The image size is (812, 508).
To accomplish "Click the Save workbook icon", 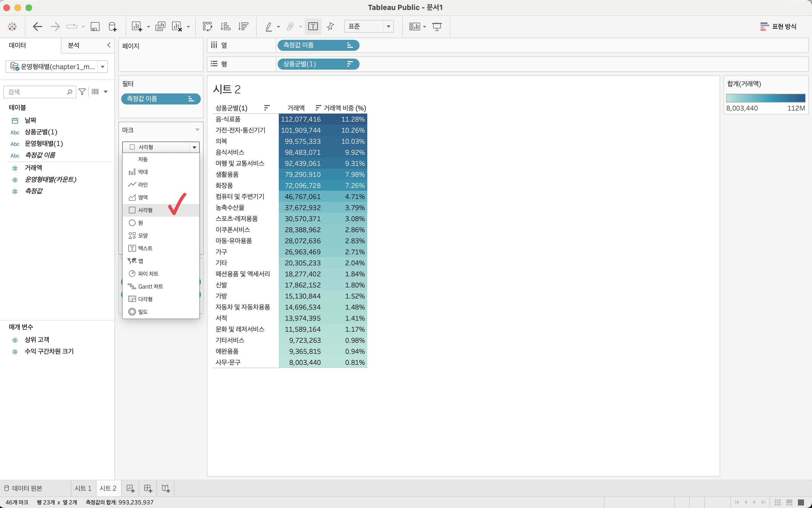I will click(x=95, y=26).
